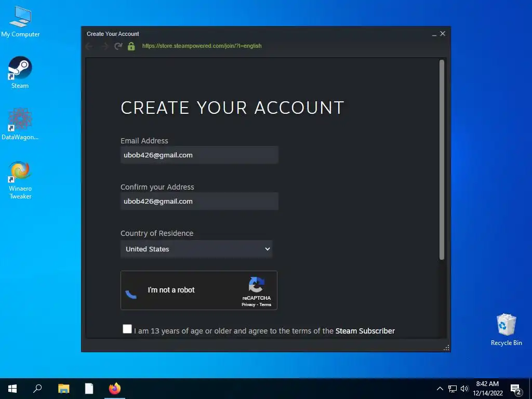Show hidden system tray icons
This screenshot has width=532, height=399.
coord(440,389)
